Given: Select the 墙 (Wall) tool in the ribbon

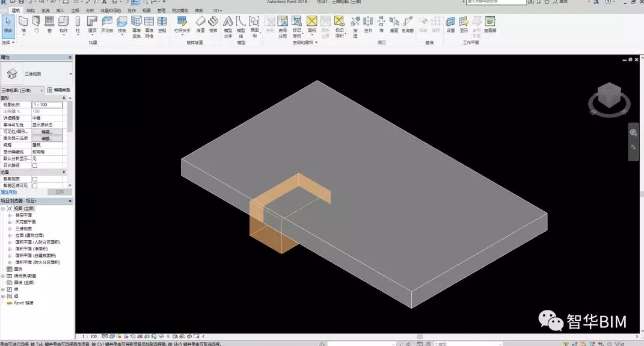Looking at the screenshot, I should point(23,23).
